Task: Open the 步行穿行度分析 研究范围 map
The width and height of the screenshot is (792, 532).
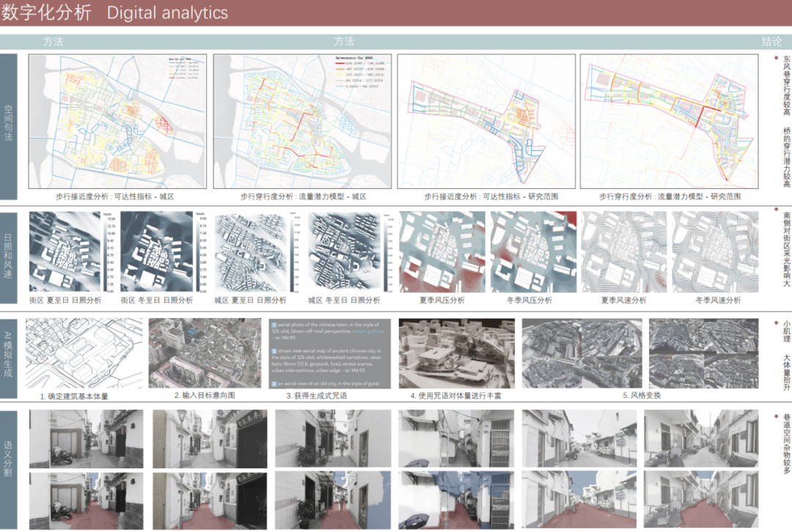Action: (670, 121)
